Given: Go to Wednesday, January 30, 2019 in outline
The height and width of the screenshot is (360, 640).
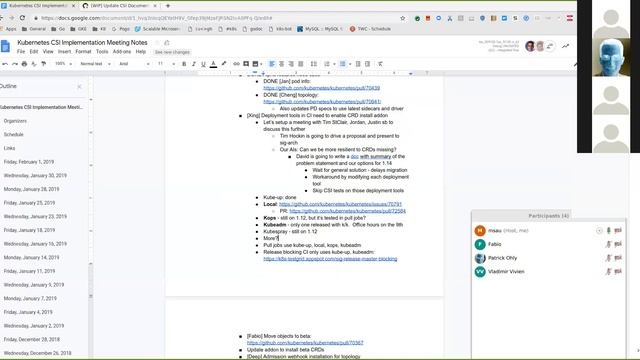Looking at the screenshot, I should point(35,176).
